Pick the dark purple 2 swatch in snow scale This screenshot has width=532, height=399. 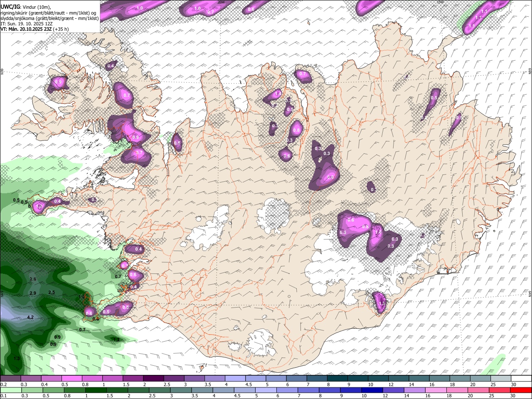pyautogui.click(x=153, y=379)
